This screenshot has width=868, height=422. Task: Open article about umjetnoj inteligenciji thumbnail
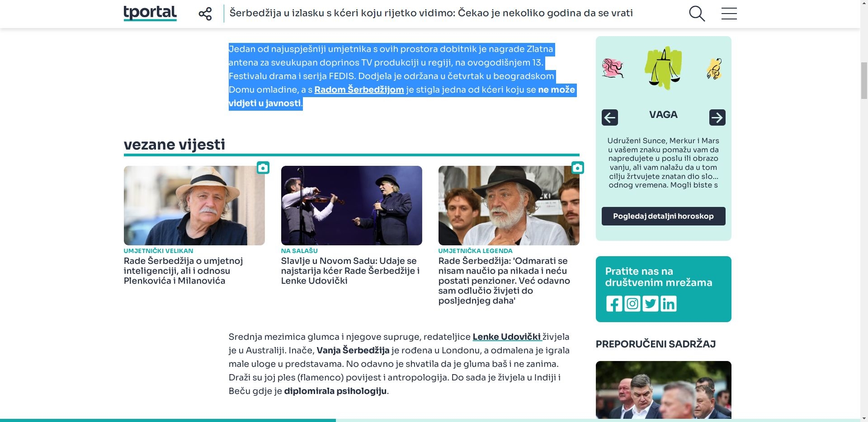point(194,206)
